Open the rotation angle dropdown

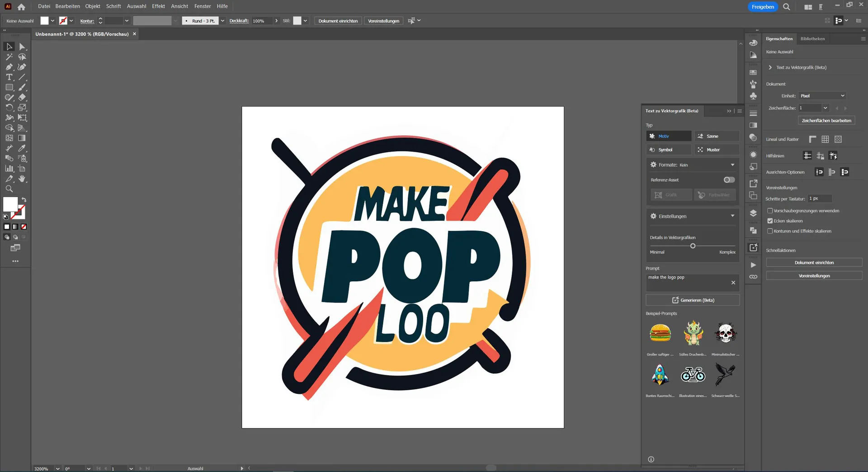(89, 468)
